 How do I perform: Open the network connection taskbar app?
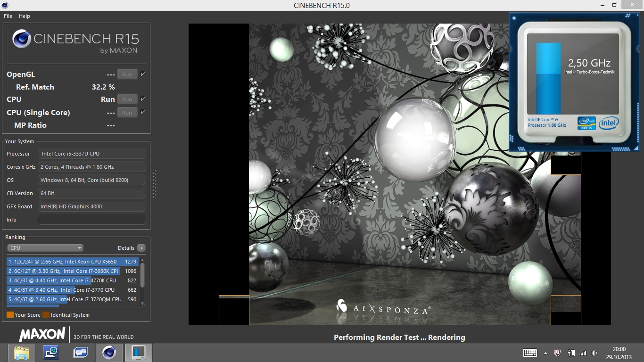coord(50,352)
